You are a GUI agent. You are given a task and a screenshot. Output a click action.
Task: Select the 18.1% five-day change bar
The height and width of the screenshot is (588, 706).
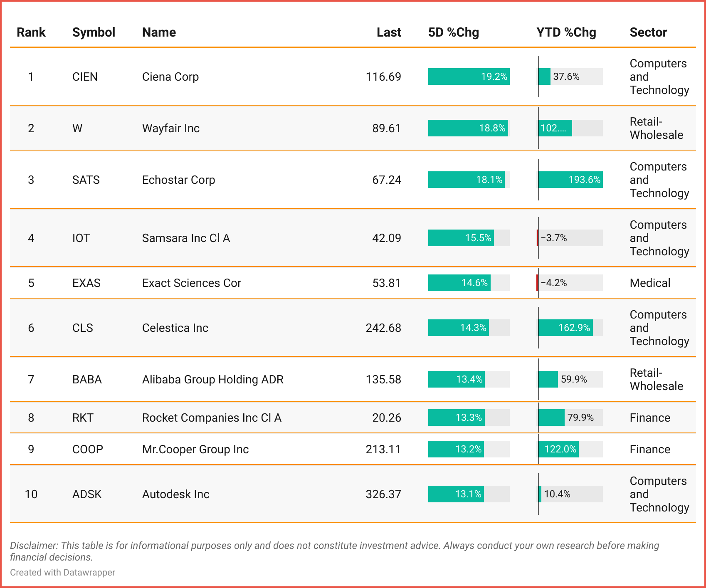[x=467, y=180]
